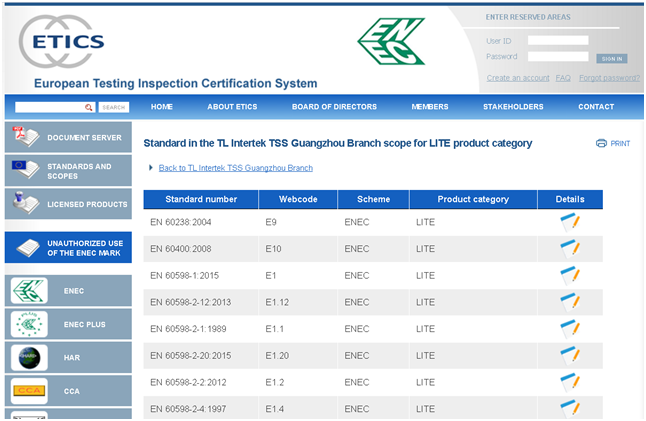Image resolution: width=646 pixels, height=421 pixels.
Task: Click the PRINT link text
Action: pos(620,143)
